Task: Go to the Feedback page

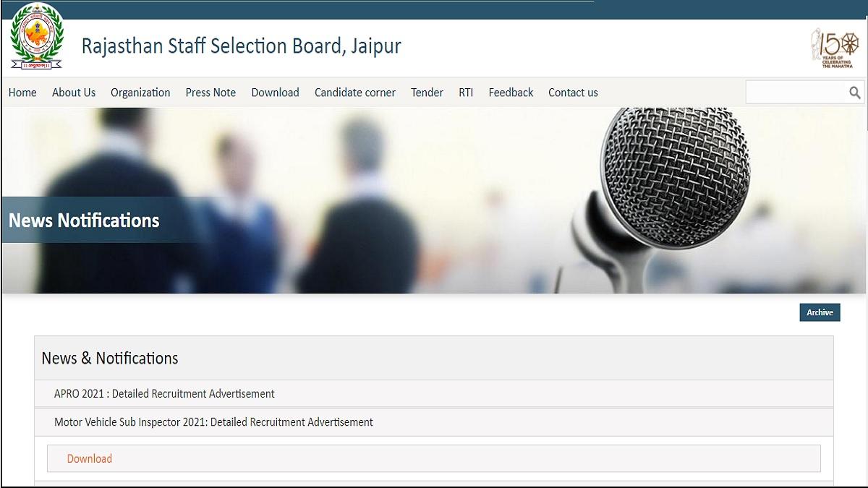Action: 511,93
